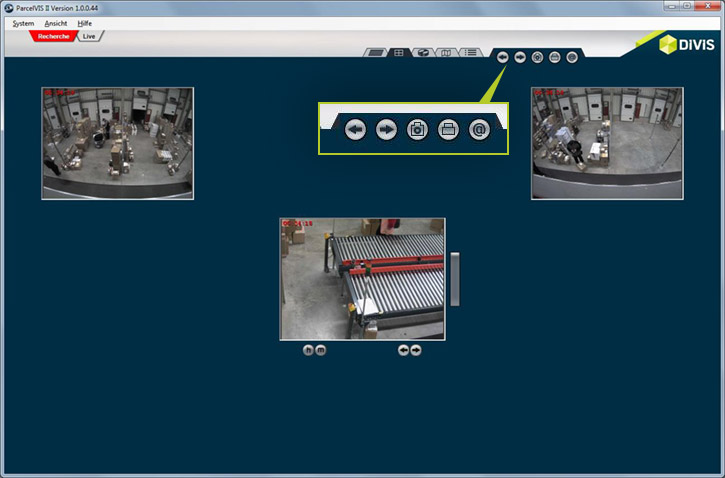
Task: Switch to the Recherche tab
Action: tap(53, 36)
